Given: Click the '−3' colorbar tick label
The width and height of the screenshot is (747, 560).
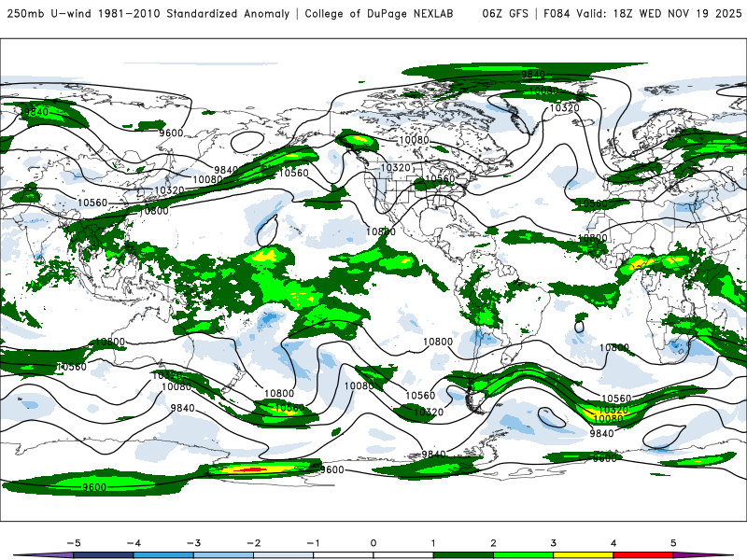Looking at the screenshot, I should coord(193,543).
